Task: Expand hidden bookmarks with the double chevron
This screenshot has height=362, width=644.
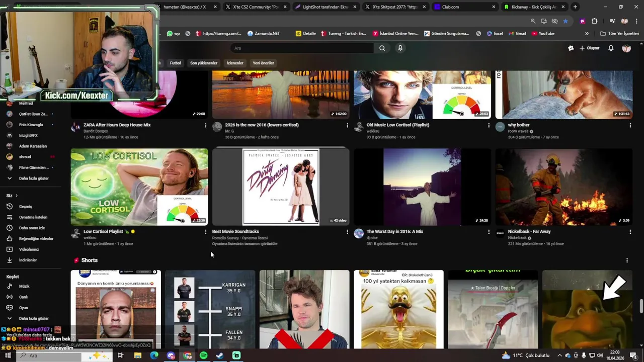Action: click(x=587, y=34)
